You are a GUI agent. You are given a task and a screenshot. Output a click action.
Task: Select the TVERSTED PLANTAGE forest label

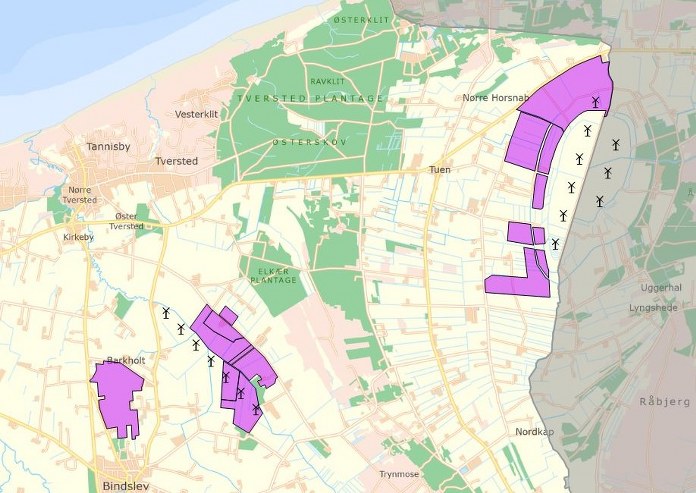pyautogui.click(x=311, y=98)
